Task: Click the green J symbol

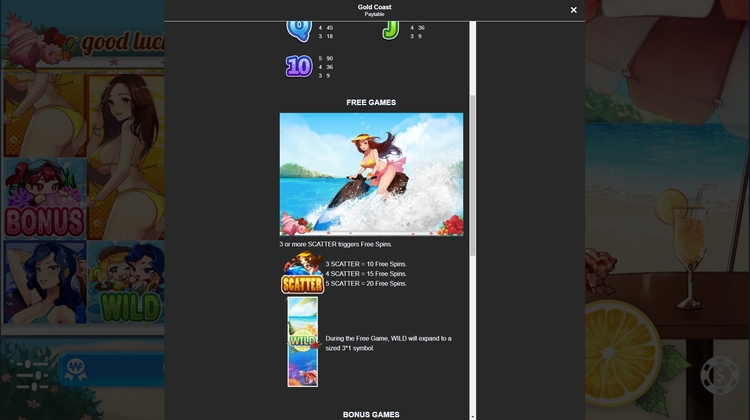Action: 390,30
